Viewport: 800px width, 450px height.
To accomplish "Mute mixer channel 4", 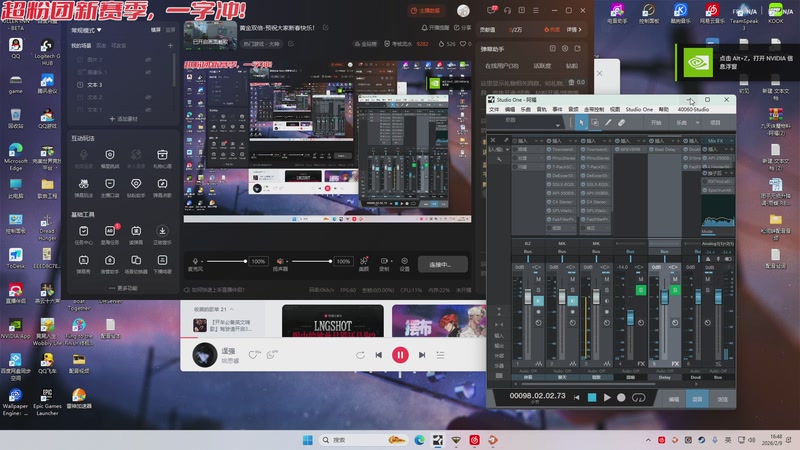I will coord(641,279).
